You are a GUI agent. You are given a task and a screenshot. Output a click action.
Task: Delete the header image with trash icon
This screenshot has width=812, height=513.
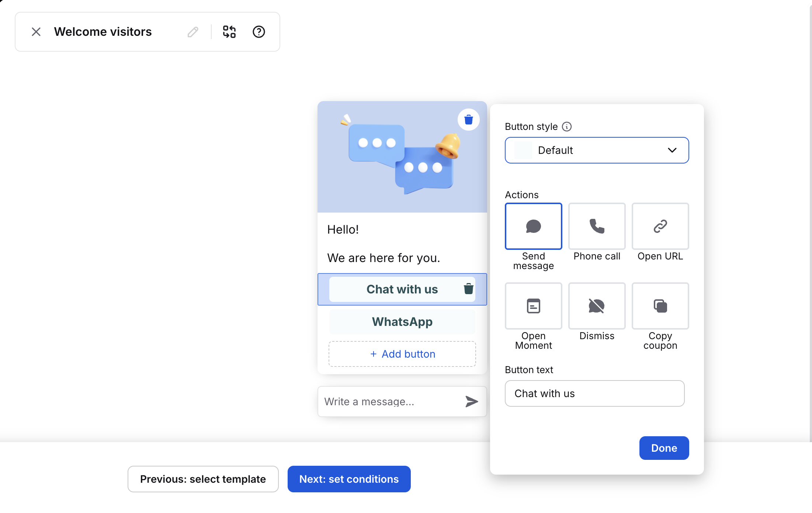click(468, 120)
